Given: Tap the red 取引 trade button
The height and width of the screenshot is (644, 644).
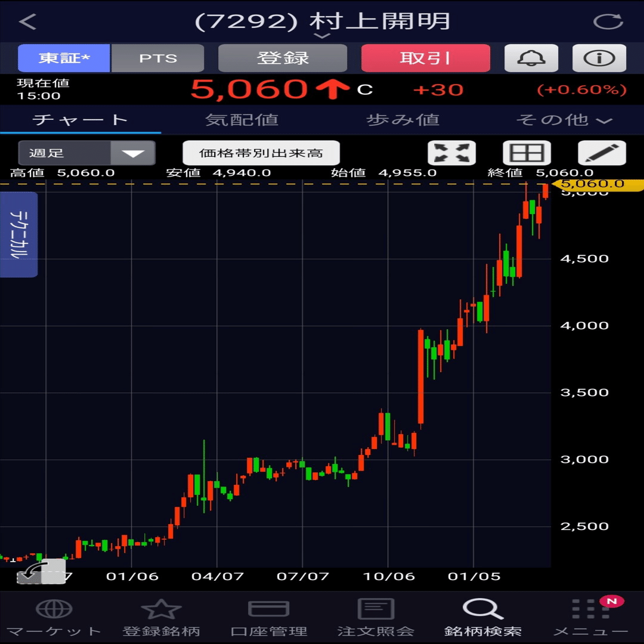Looking at the screenshot, I should (426, 58).
